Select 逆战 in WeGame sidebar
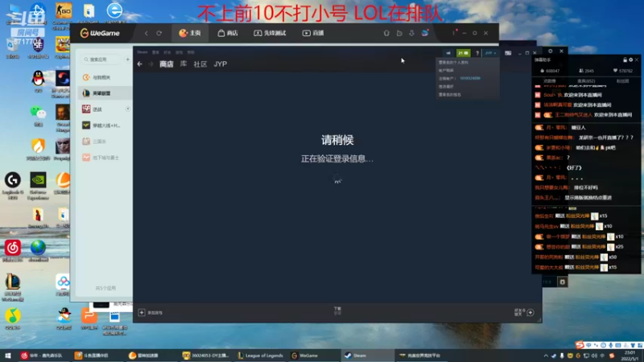 coord(104,109)
